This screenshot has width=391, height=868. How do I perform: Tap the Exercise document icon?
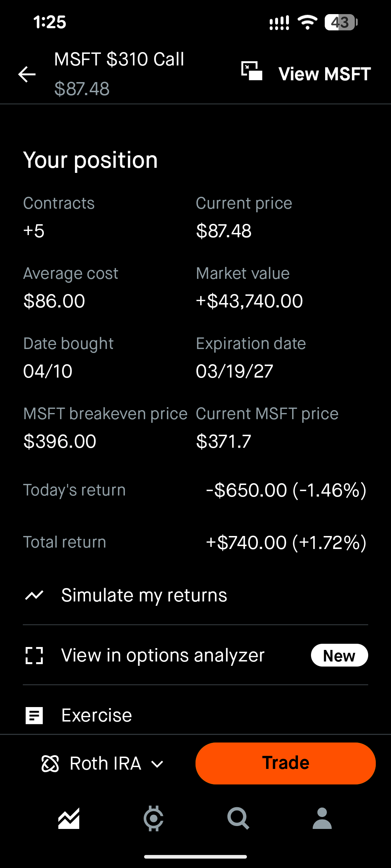(x=34, y=715)
